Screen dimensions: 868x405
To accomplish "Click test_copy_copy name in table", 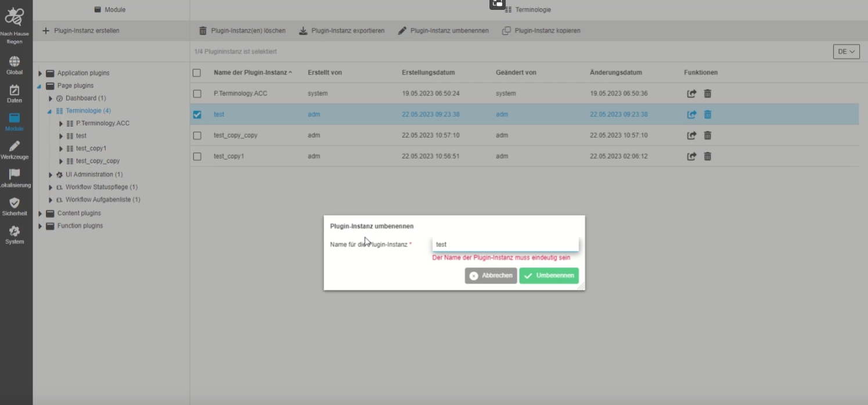I will click(235, 135).
